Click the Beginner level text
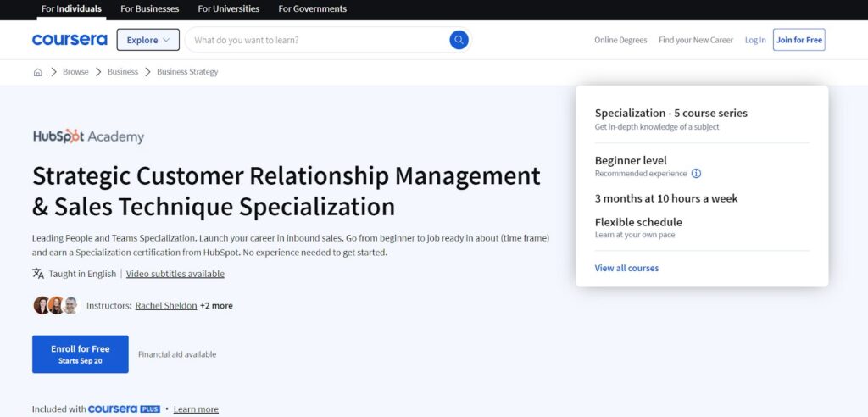The width and height of the screenshot is (868, 417). pyautogui.click(x=631, y=160)
